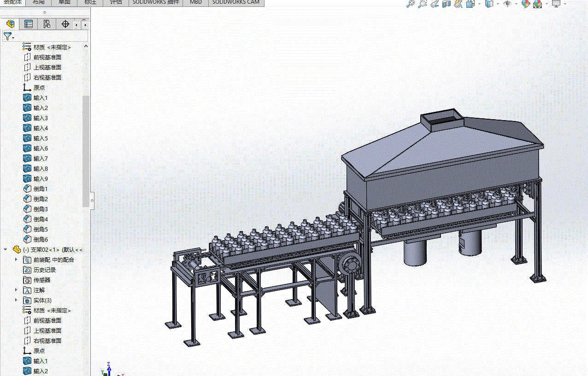Open the tree filter funnel dropdown
Screen dimensions: 588x376
[x=9, y=36]
